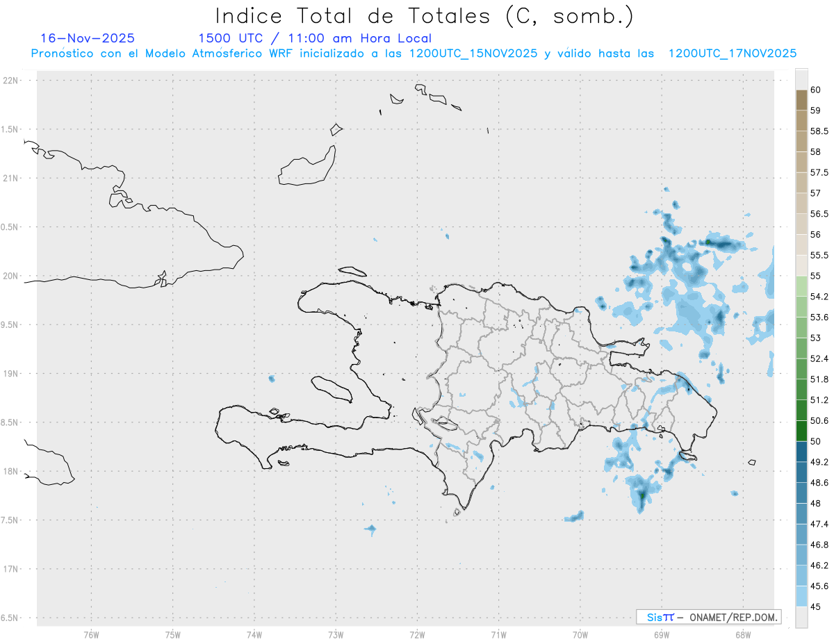The height and width of the screenshot is (644, 834).
Task: Click the '22N' latitude label
Action: coord(11,81)
